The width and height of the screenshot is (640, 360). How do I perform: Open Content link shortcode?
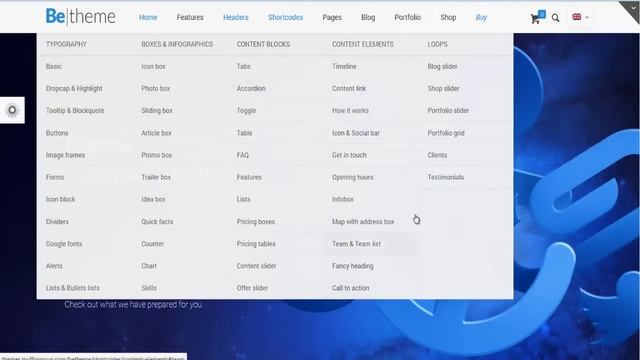coord(349,89)
